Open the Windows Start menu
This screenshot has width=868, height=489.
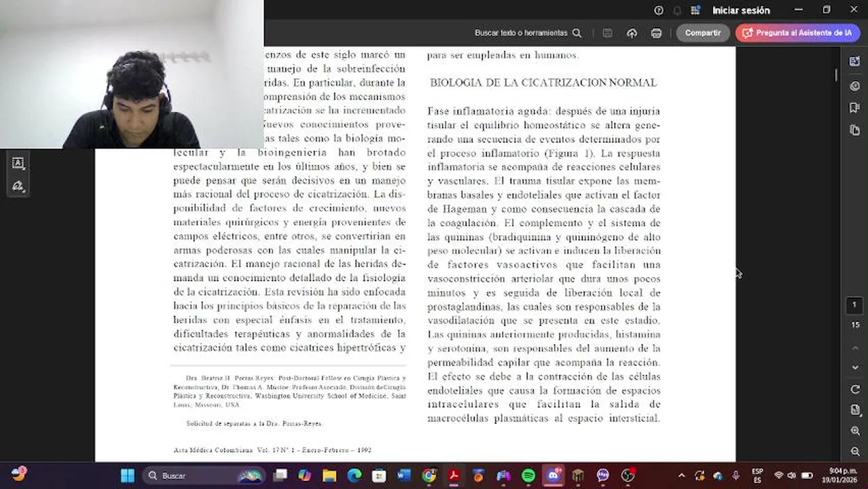coord(127,475)
